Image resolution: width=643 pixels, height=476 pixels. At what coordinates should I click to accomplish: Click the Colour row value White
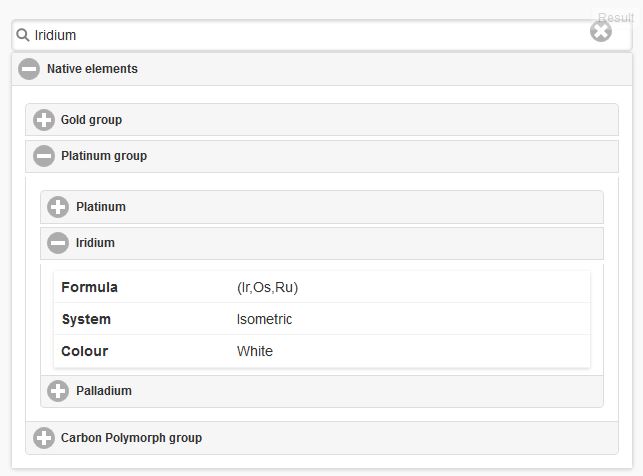pos(255,352)
